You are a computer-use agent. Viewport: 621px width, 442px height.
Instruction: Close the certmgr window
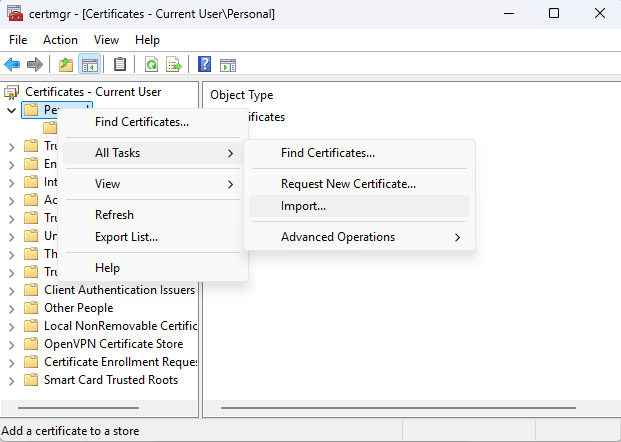pyautogui.click(x=600, y=13)
